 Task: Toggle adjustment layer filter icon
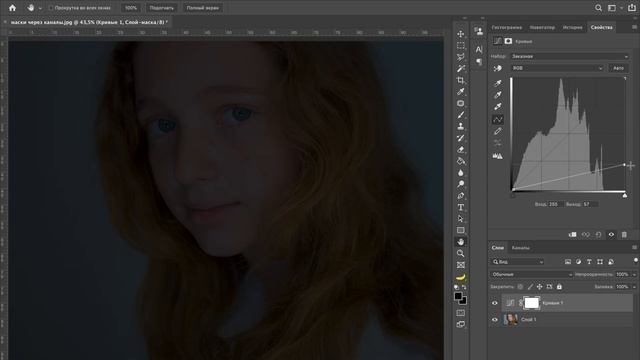pyautogui.click(x=578, y=262)
